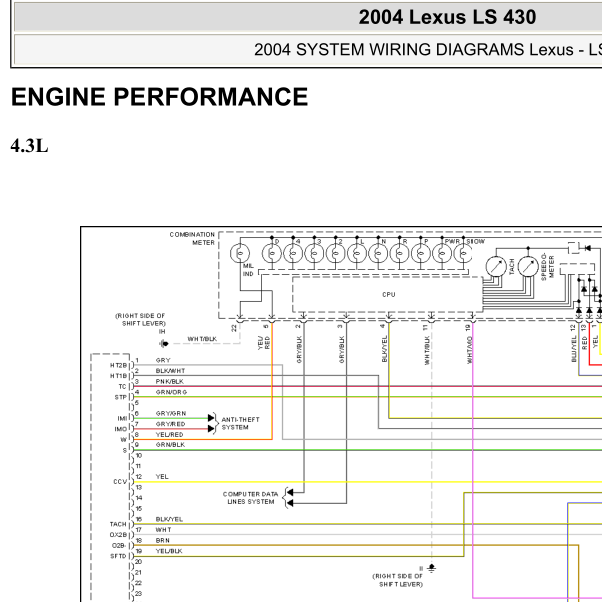The image size is (602, 602).
Task: Click the "BLK/WHT" wire label at pin 2
Action: tap(170, 371)
